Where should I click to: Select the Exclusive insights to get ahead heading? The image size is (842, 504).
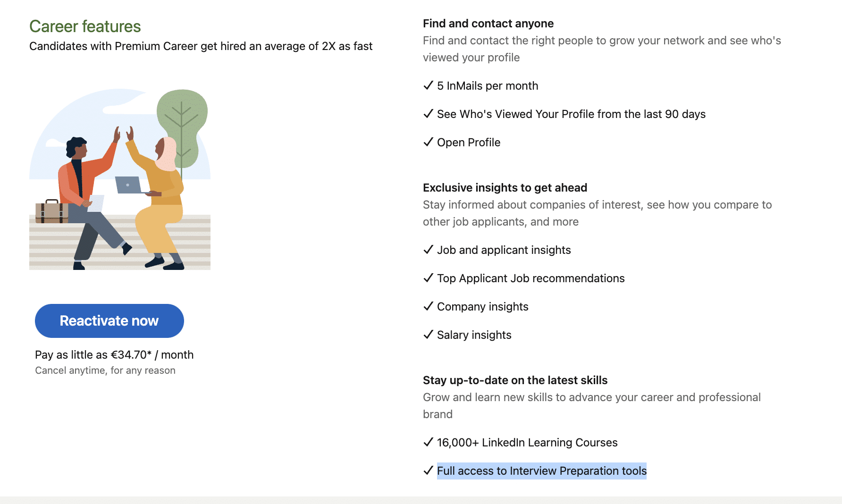point(505,187)
